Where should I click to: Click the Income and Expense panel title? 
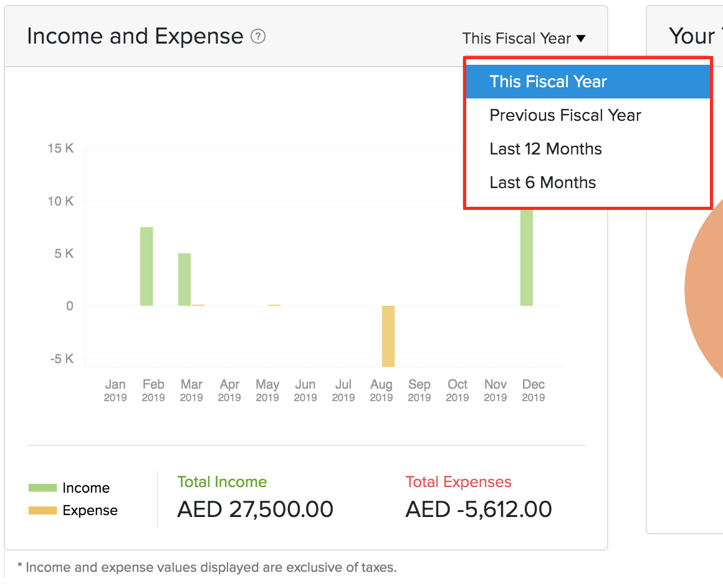point(135,37)
